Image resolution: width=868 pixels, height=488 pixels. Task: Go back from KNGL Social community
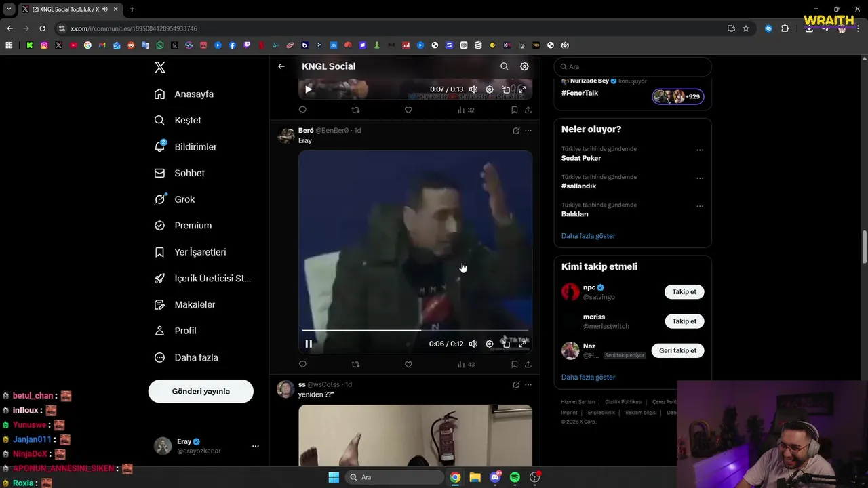[x=281, y=66]
